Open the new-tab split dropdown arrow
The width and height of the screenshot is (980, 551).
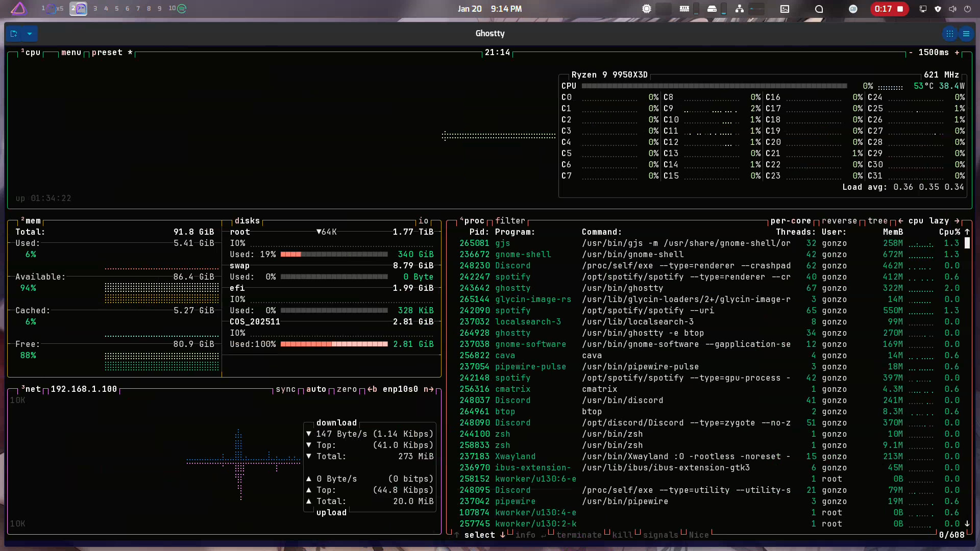coord(30,34)
